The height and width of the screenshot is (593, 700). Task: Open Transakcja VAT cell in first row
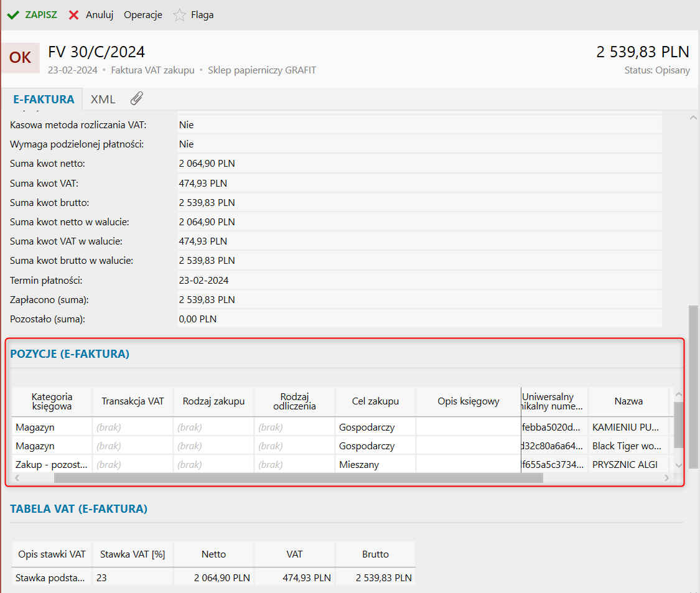tap(133, 427)
